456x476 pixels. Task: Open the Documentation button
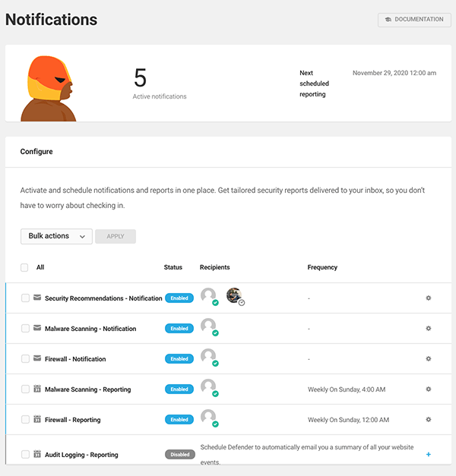[414, 20]
